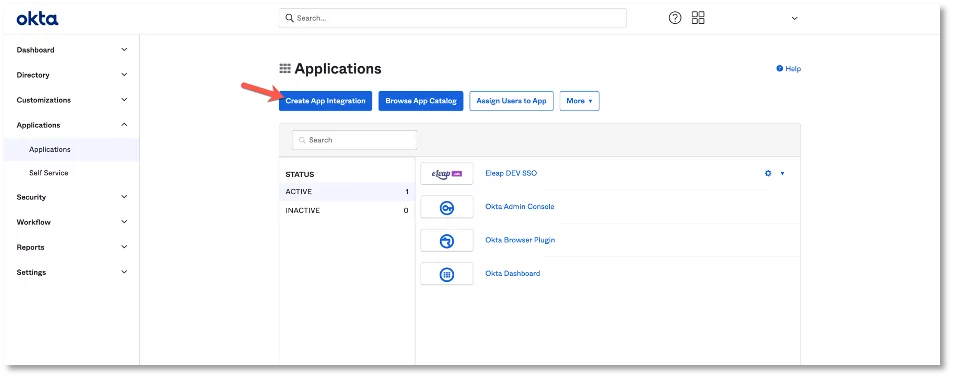Image resolution: width=954 pixels, height=378 pixels.
Task: Focus the applications list search field
Action: pos(355,140)
